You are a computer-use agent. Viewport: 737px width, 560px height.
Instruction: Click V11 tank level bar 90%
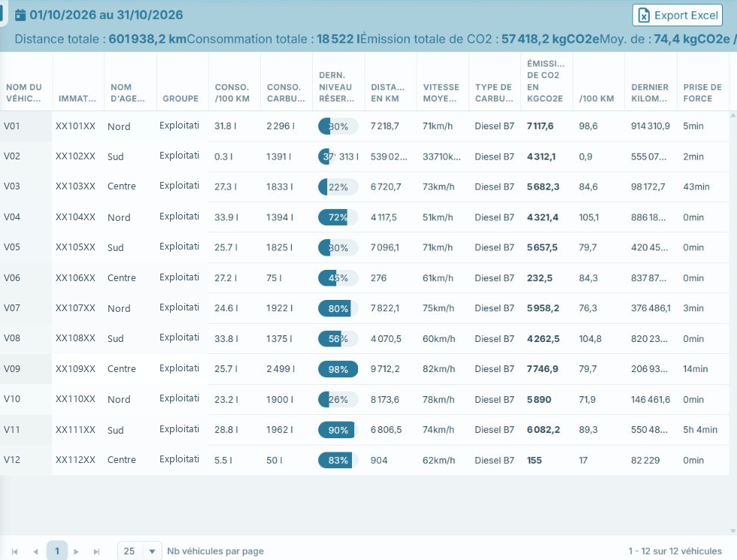(338, 430)
